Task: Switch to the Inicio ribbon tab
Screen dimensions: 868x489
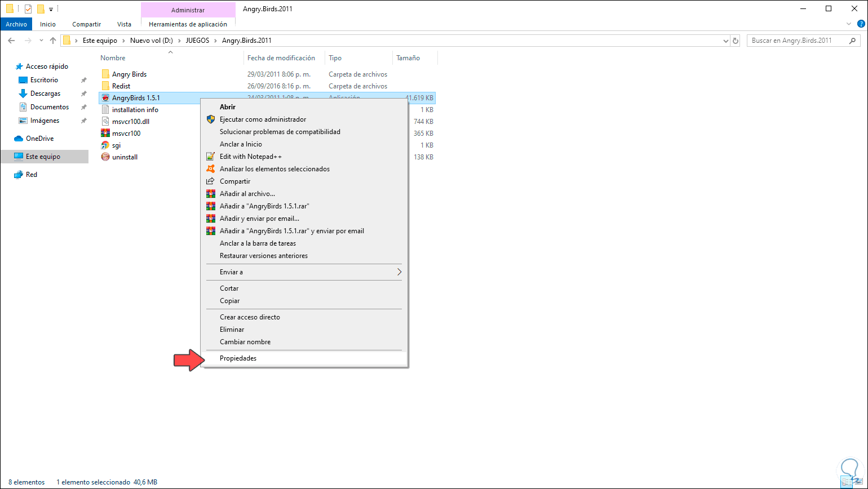Action: pyautogui.click(x=48, y=24)
